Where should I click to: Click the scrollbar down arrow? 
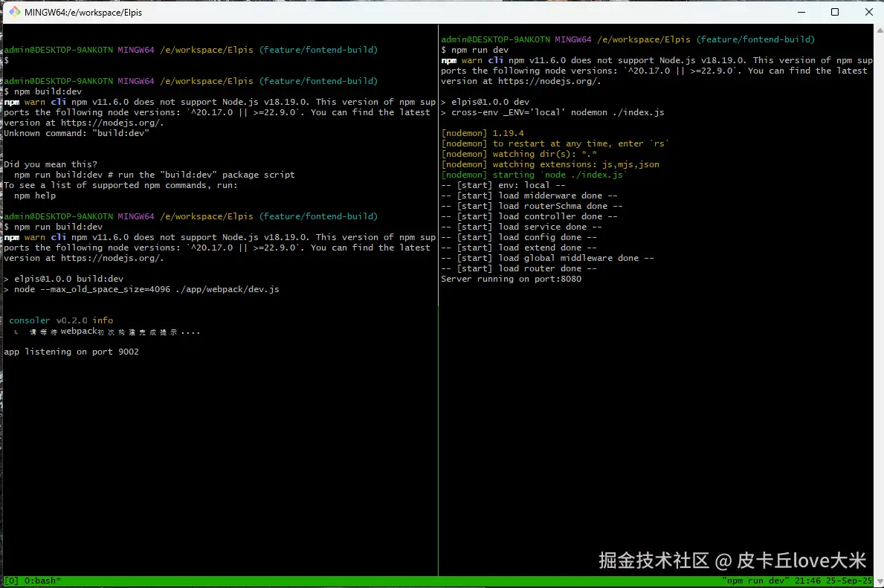(x=879, y=581)
